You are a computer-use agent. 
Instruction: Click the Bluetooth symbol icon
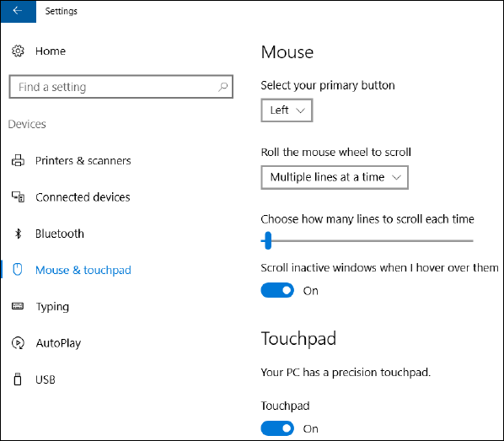18,234
